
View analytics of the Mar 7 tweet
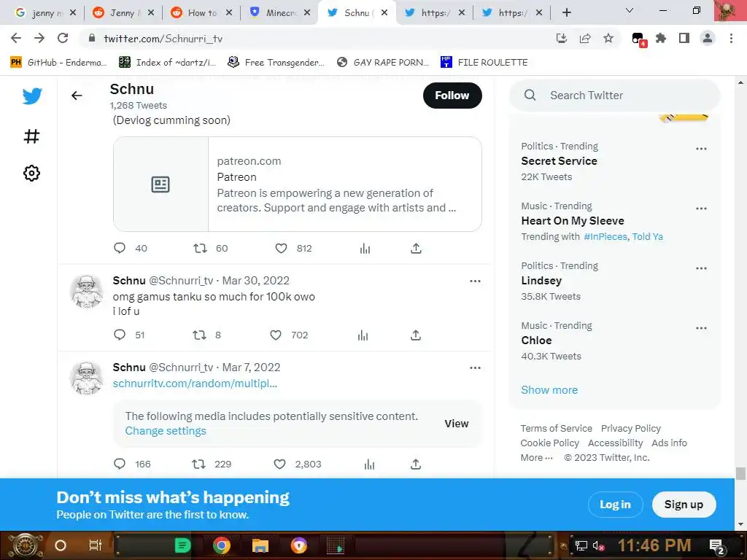coord(369,464)
